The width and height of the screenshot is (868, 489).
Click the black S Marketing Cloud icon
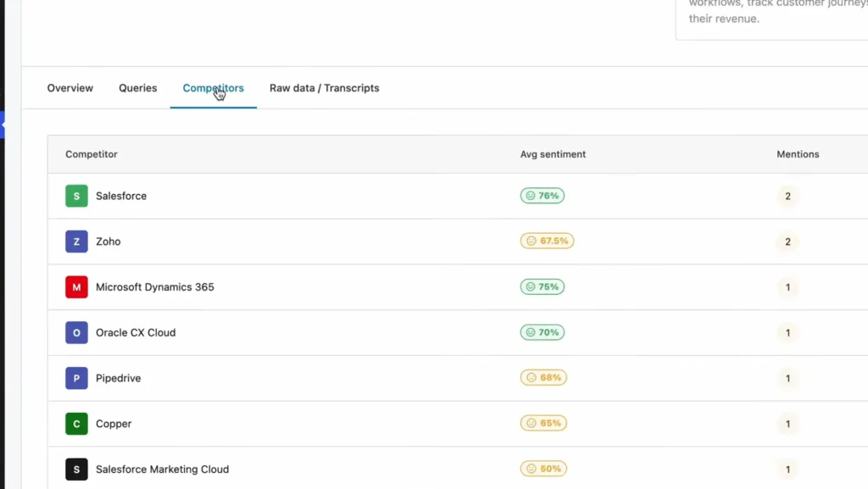[x=76, y=470]
